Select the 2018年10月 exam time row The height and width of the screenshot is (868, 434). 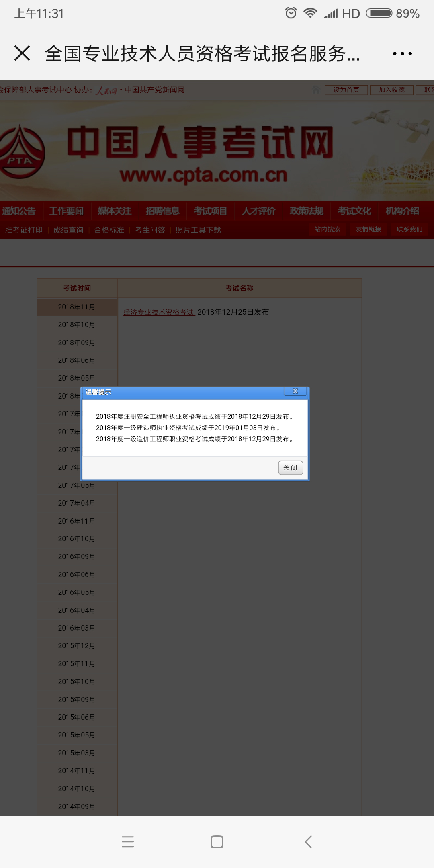pyautogui.click(x=77, y=325)
